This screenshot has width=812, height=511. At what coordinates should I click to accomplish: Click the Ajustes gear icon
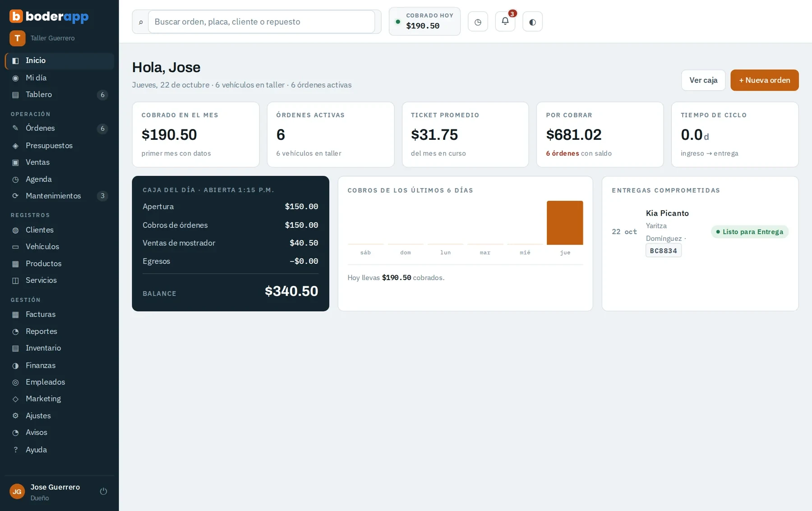[x=15, y=416]
